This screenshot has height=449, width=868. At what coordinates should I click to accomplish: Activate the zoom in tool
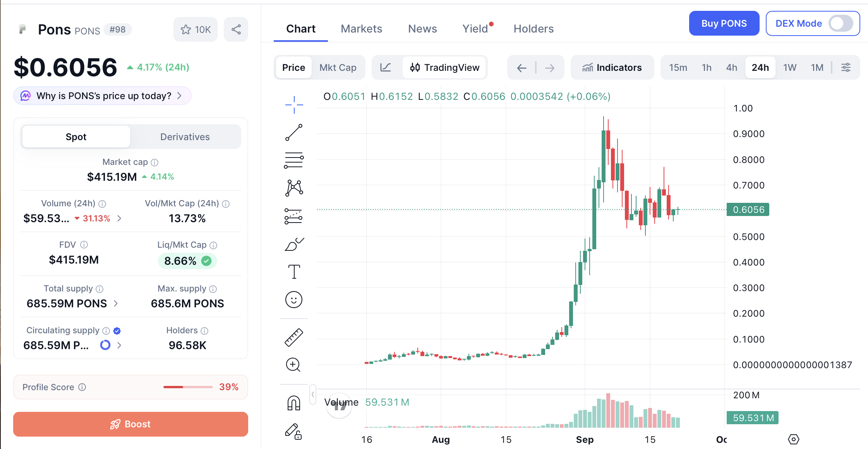293,365
